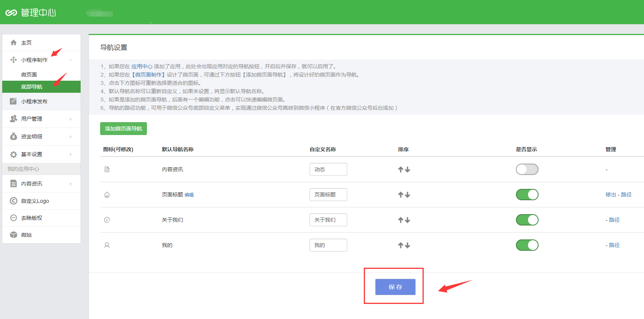Move 页面标题 row down with down arrow
Screen dimensions: 644x319
click(x=407, y=195)
